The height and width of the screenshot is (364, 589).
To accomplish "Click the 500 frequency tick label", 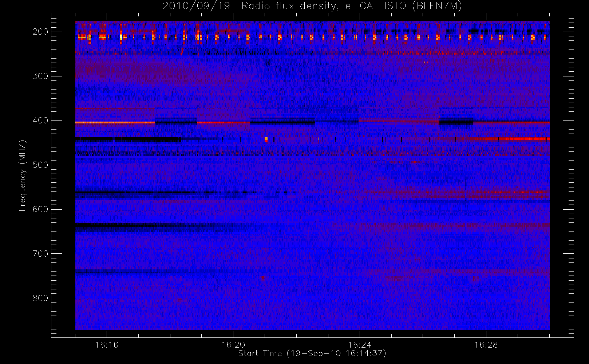I will [40, 165].
